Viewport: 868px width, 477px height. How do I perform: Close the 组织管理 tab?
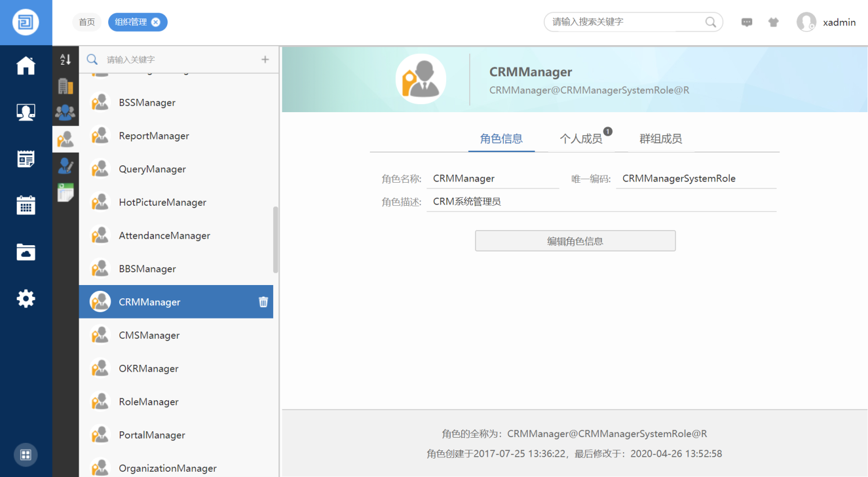156,23
